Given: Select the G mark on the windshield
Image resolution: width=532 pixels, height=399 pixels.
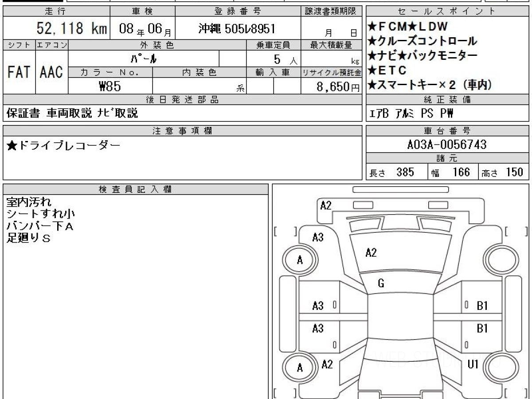Looking at the screenshot, I should 381,283.
